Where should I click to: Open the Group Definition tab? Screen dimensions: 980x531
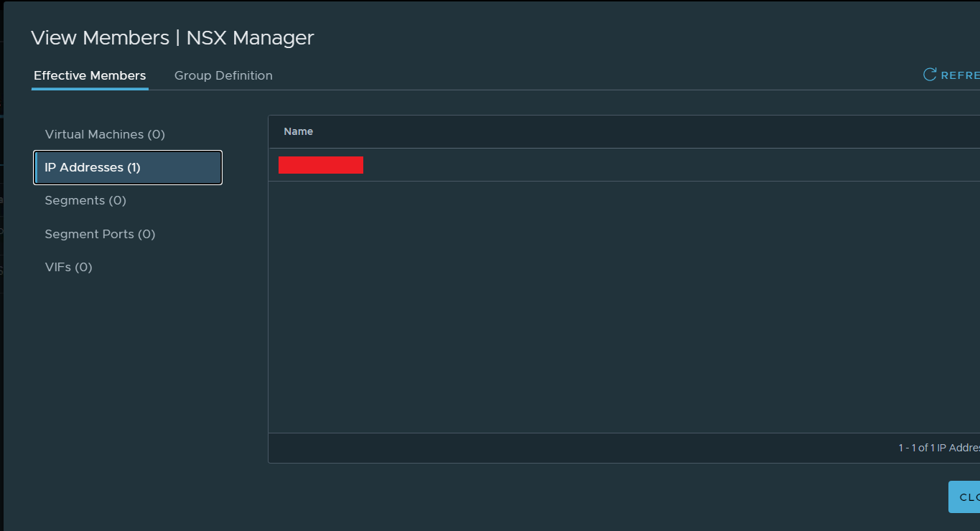coord(223,75)
